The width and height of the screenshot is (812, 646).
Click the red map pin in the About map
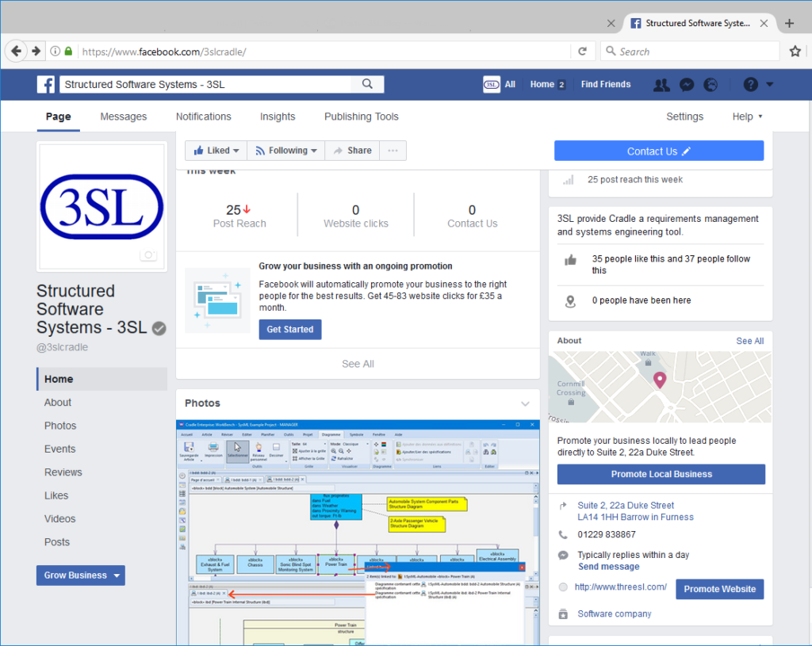659,380
